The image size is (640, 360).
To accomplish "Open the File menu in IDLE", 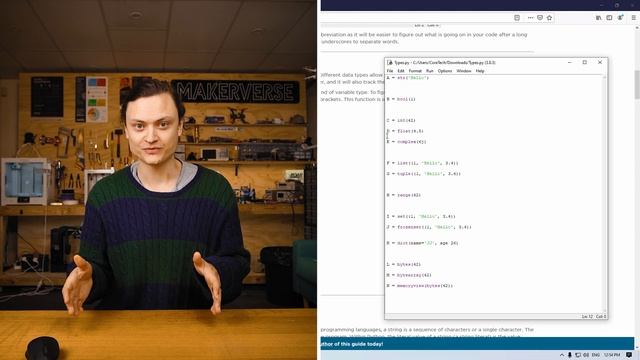I will click(x=390, y=71).
